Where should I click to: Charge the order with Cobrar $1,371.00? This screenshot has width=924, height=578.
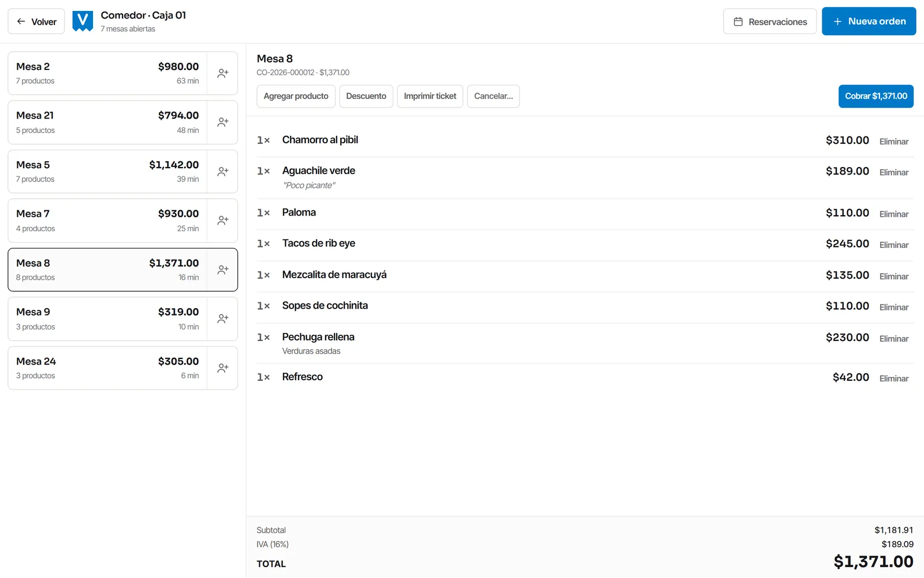tap(875, 97)
